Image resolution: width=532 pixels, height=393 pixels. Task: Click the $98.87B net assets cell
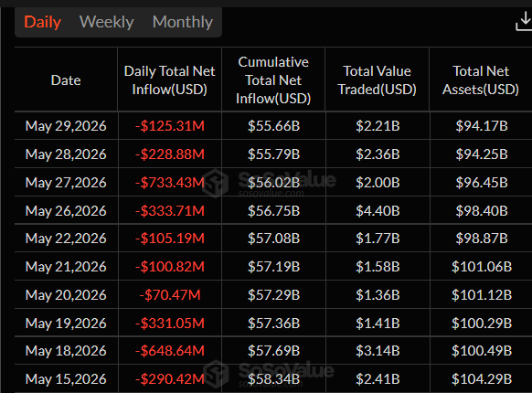482,239
